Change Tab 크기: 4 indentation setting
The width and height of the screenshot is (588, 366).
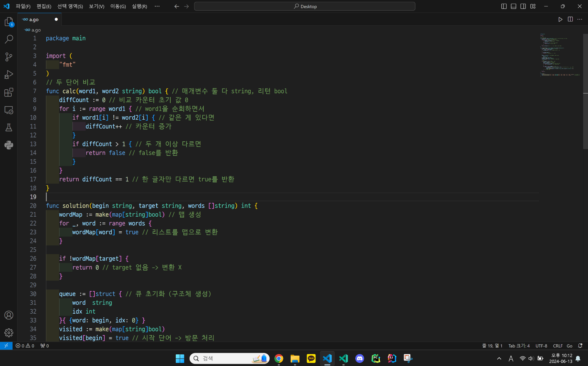coord(519,346)
